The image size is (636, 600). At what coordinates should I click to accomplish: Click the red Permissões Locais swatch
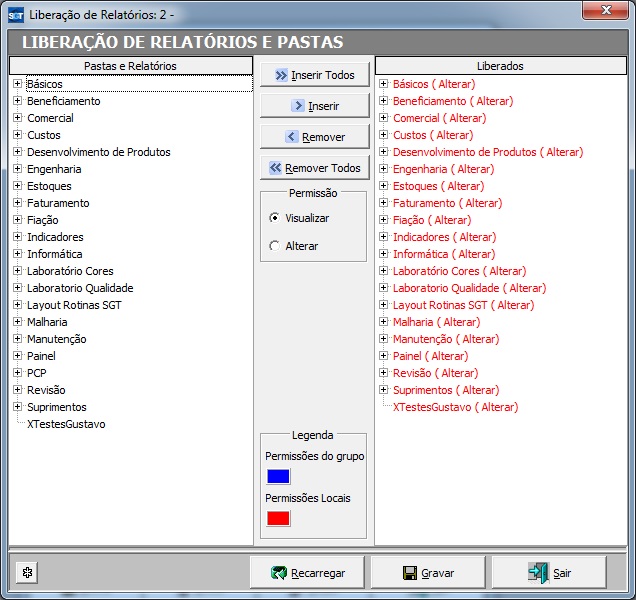pyautogui.click(x=278, y=518)
